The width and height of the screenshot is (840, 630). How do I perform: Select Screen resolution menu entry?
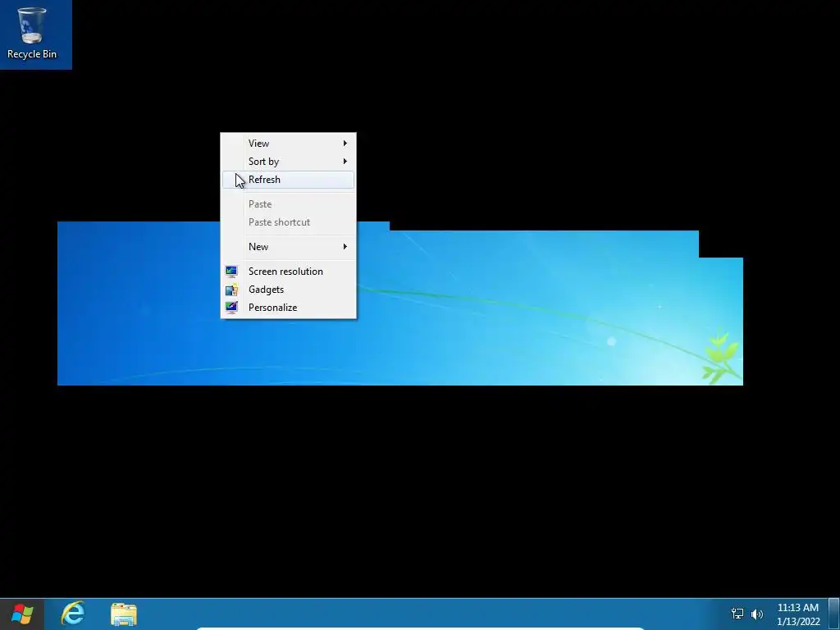(288, 271)
